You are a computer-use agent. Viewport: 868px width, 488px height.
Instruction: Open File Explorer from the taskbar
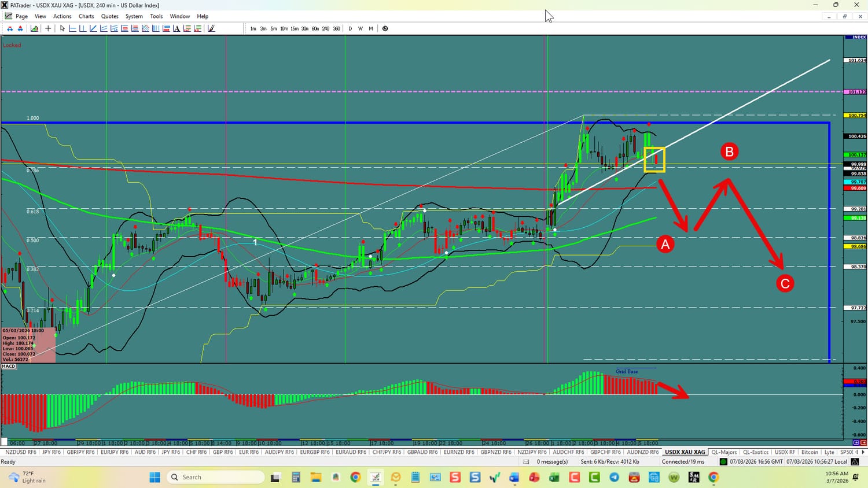click(x=316, y=477)
